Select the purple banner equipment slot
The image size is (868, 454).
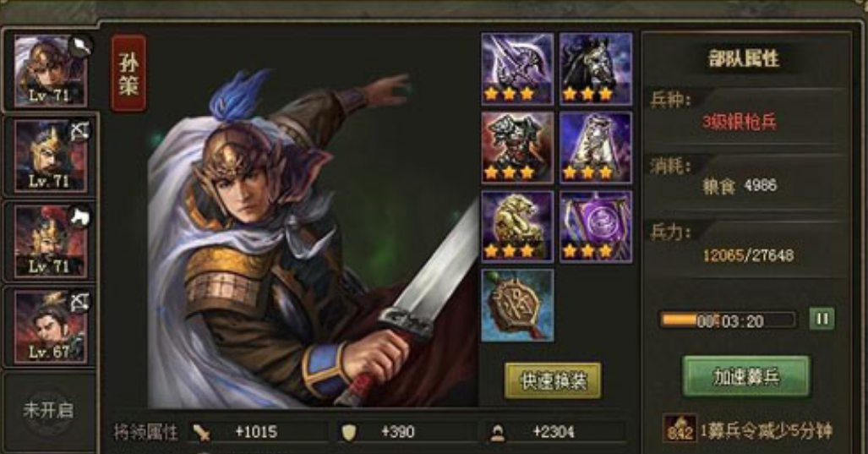(x=596, y=227)
